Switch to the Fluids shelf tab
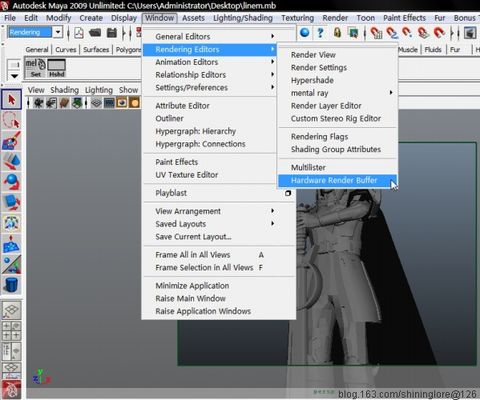The image size is (480, 400). pyautogui.click(x=433, y=50)
